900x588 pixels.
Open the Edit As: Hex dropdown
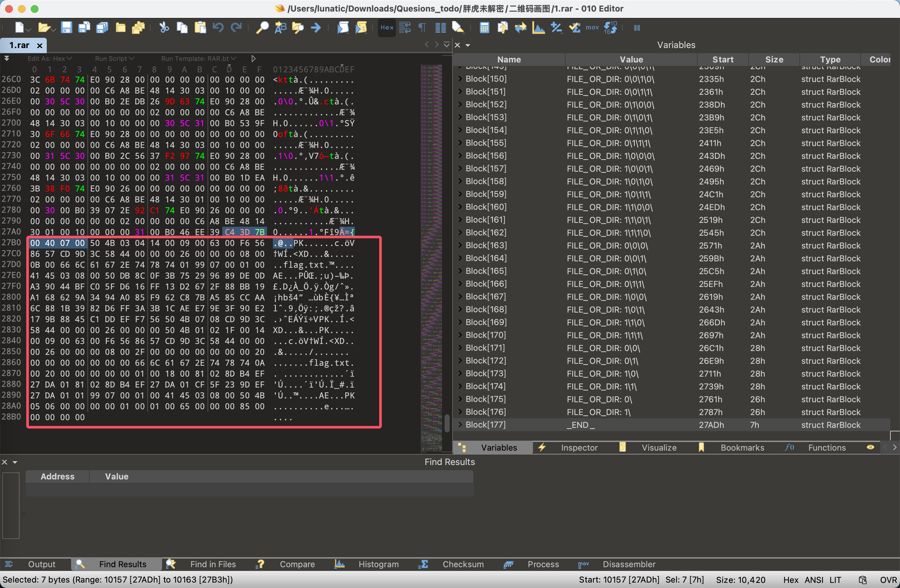(x=50, y=59)
